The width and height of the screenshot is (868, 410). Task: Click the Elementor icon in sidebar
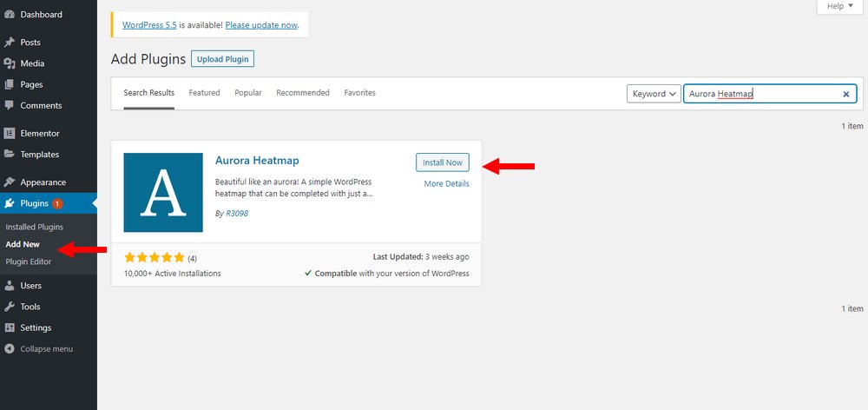10,134
